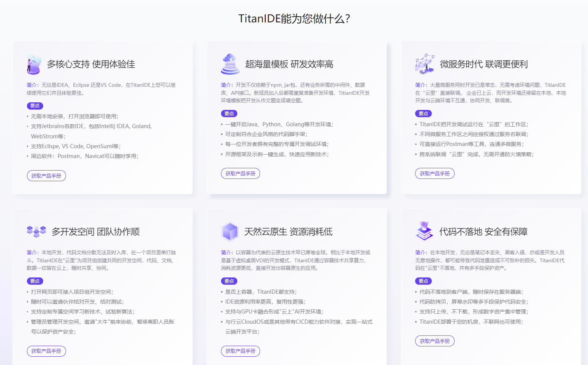This screenshot has height=365, width=588.
Task: Click the heading 多核心支持 使用体验佳
Action: [x=91, y=64]
